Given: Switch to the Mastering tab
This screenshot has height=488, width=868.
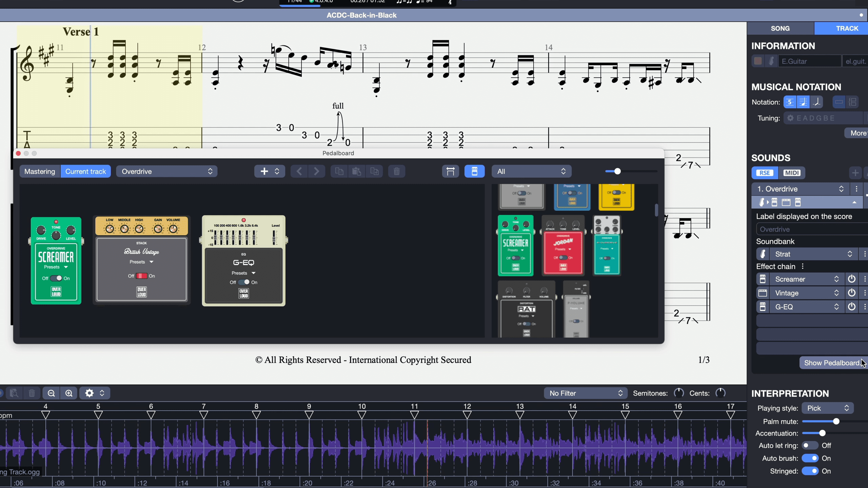Looking at the screenshot, I should (x=40, y=171).
